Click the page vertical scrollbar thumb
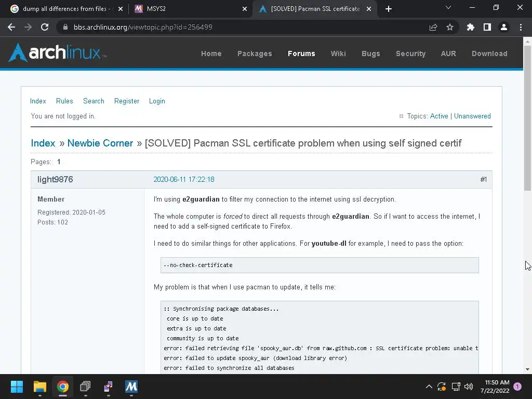The image size is (532, 399). click(527, 118)
